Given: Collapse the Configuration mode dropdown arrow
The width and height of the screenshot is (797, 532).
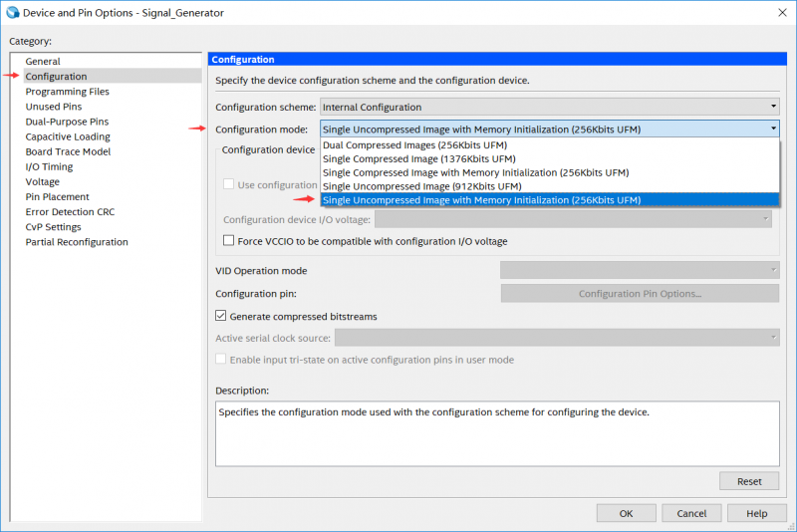Looking at the screenshot, I should (x=772, y=129).
